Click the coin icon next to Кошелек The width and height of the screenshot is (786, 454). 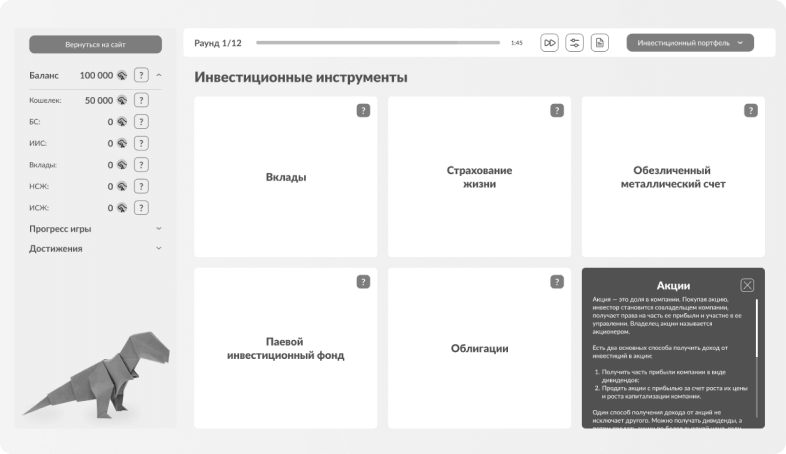point(122,100)
